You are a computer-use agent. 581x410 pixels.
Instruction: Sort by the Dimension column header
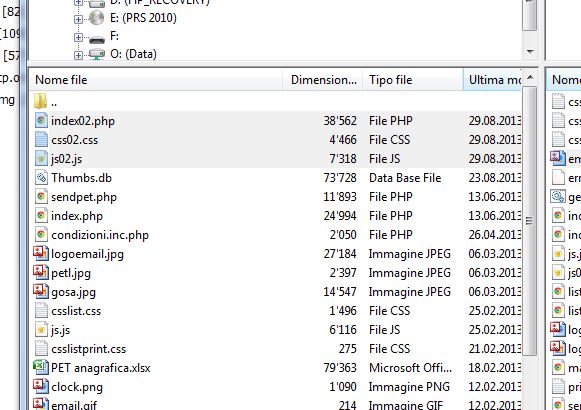tap(323, 80)
